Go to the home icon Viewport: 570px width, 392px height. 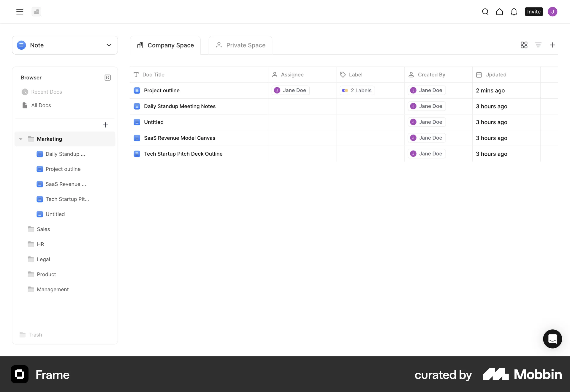[500, 12]
